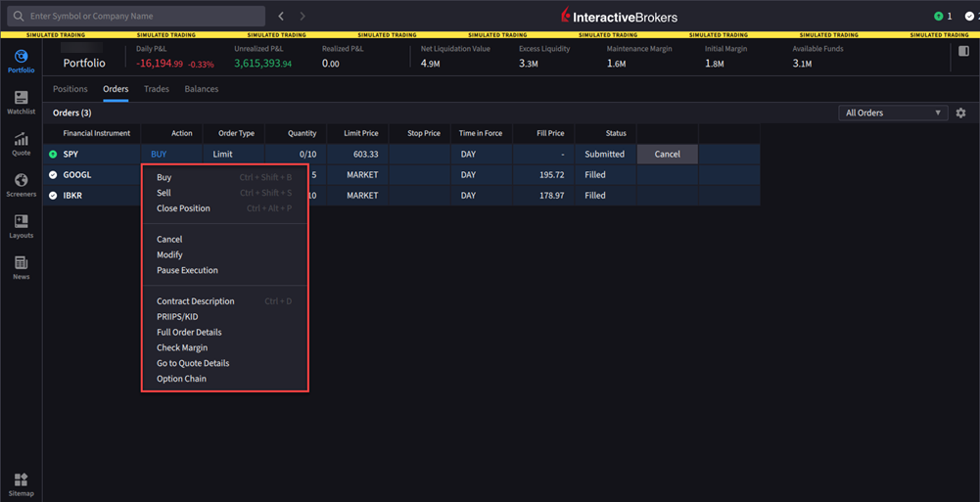Open the News sidebar icon
This screenshot has width=980, height=502.
tap(22, 267)
